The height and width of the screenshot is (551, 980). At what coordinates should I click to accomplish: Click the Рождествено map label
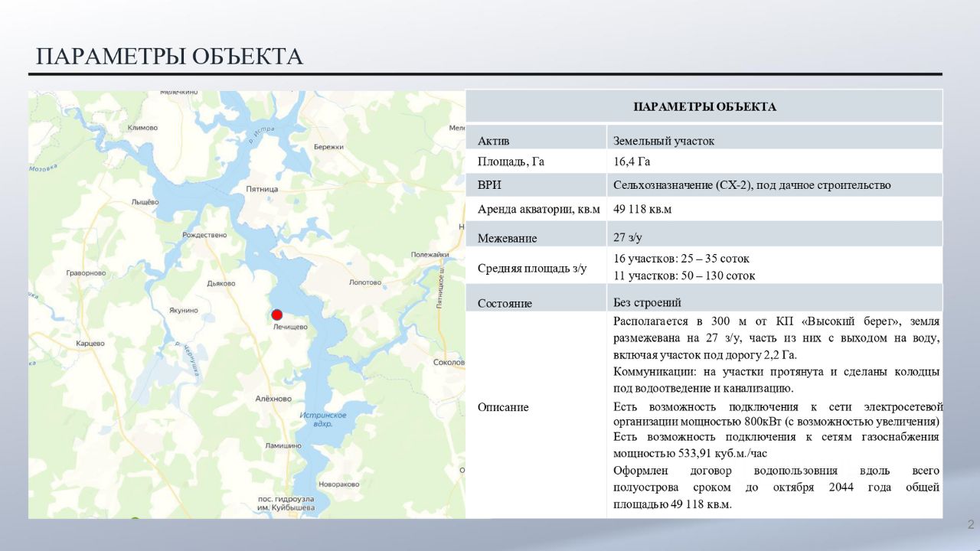pyautogui.click(x=205, y=235)
